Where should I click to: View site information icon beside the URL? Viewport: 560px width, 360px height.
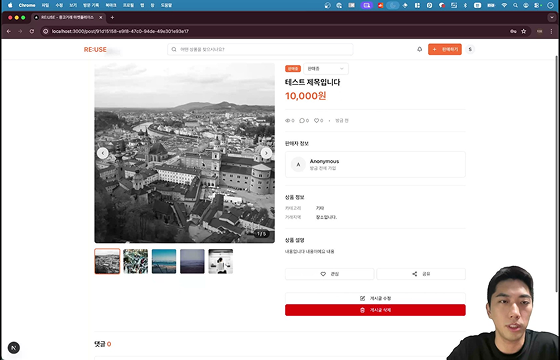(x=45, y=31)
